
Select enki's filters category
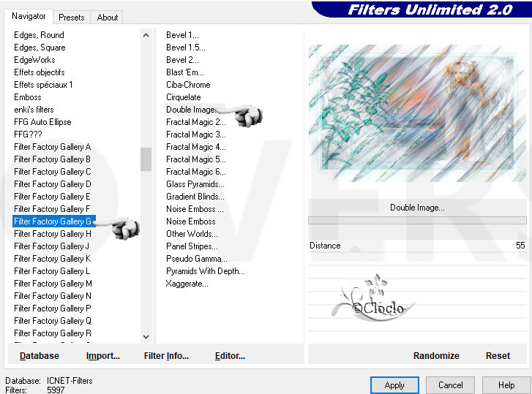(x=34, y=110)
